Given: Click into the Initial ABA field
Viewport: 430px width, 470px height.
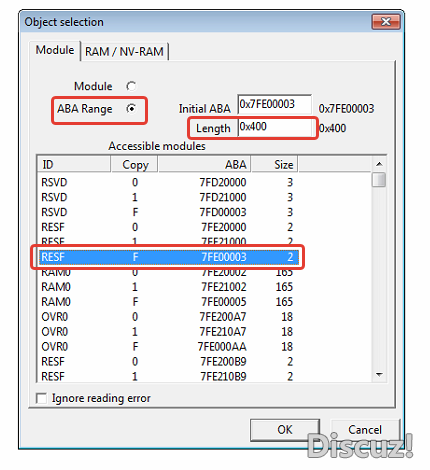Looking at the screenshot, I should point(275,104).
